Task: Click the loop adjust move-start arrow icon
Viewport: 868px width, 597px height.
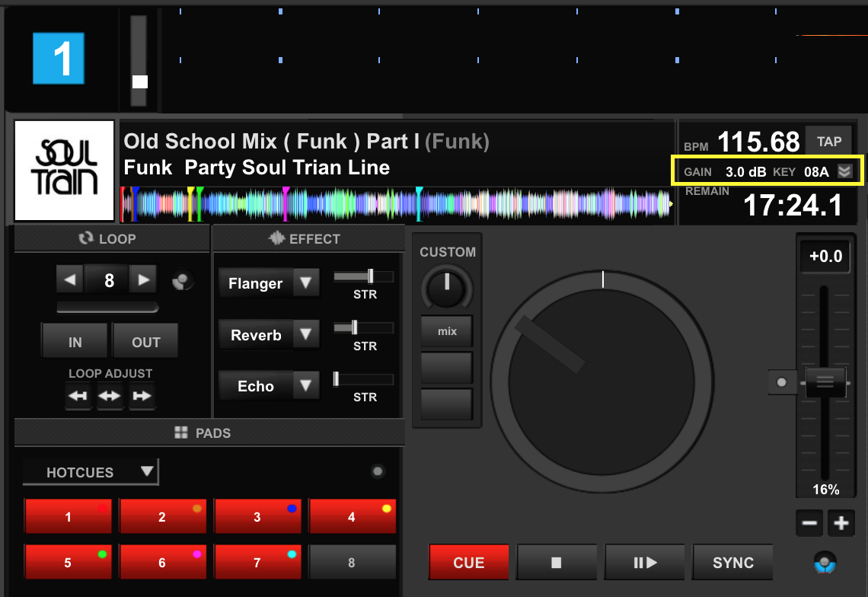Action: [x=78, y=396]
